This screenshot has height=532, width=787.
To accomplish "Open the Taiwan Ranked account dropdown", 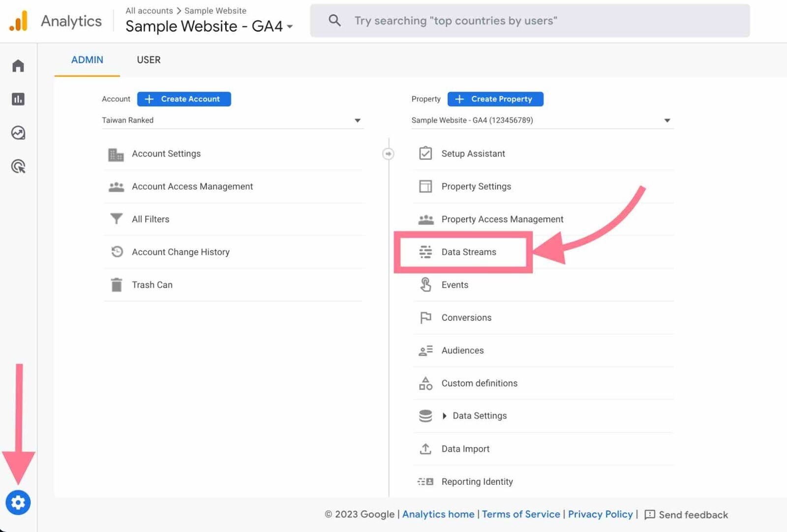I will [358, 120].
